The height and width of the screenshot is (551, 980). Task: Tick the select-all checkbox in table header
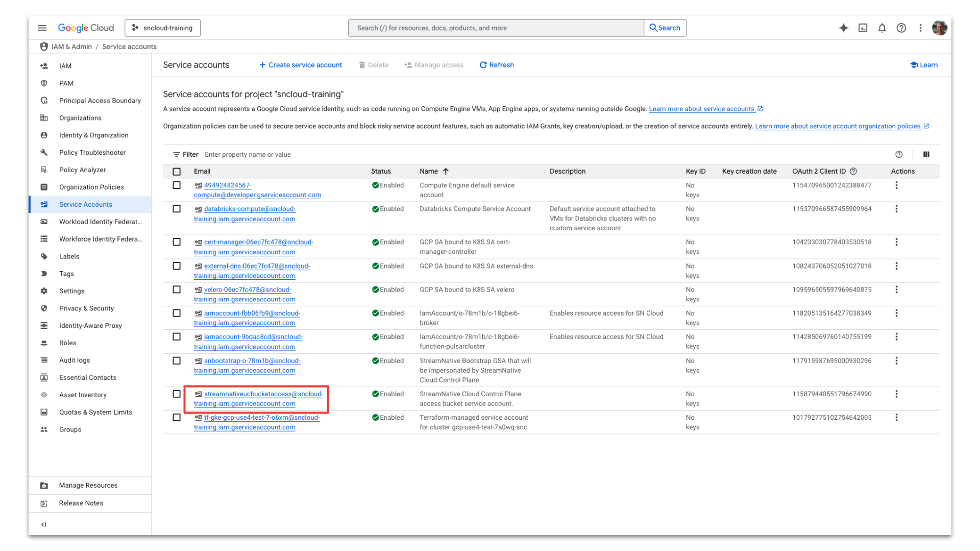point(177,172)
